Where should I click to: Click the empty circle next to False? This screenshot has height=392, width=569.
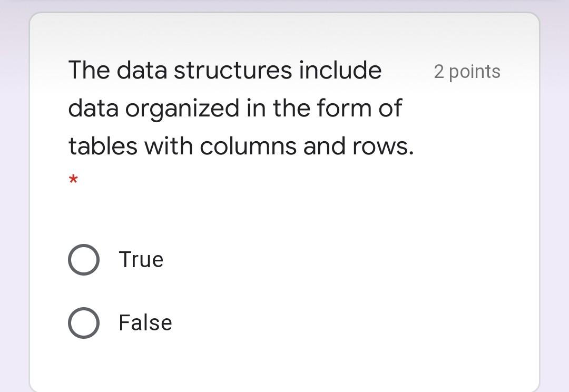pyautogui.click(x=83, y=322)
